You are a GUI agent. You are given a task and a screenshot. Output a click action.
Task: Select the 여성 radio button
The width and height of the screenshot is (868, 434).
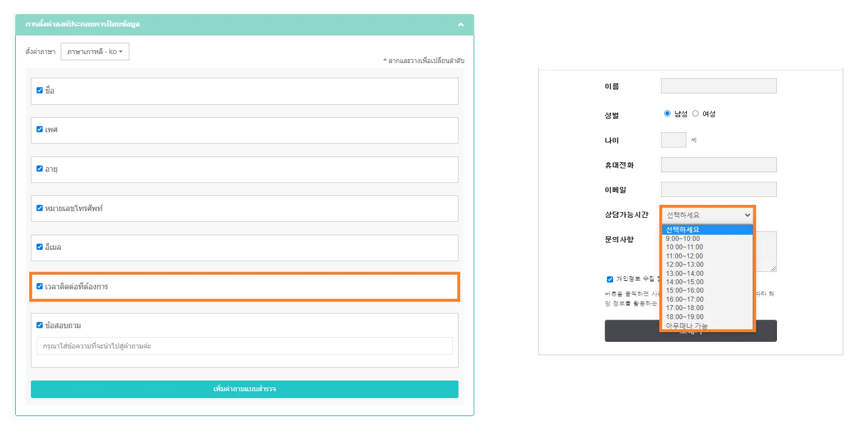[695, 113]
